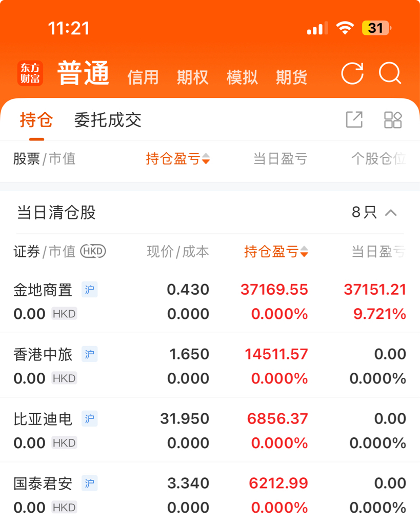Tap the 31.950 current price
Image resolution: width=420 pixels, height=525 pixels.
(x=185, y=419)
